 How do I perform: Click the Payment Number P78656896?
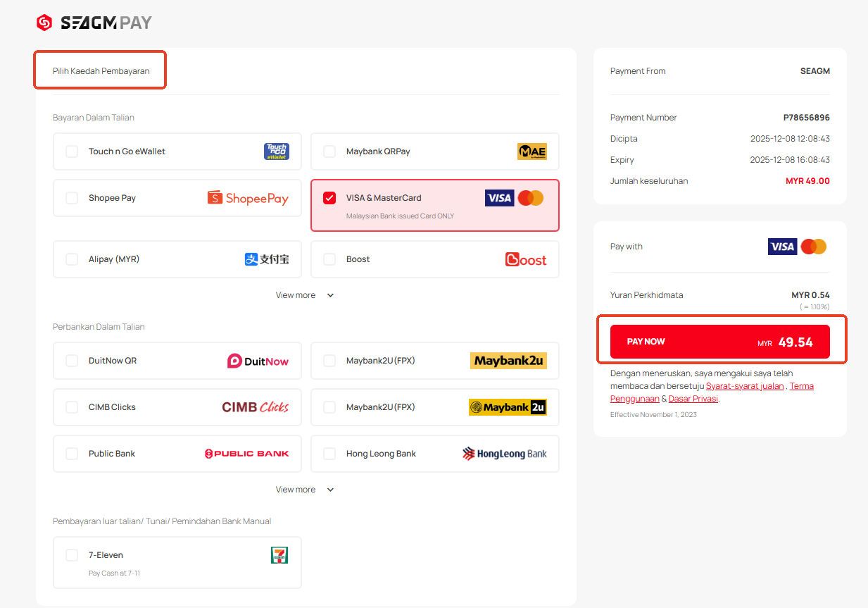806,118
